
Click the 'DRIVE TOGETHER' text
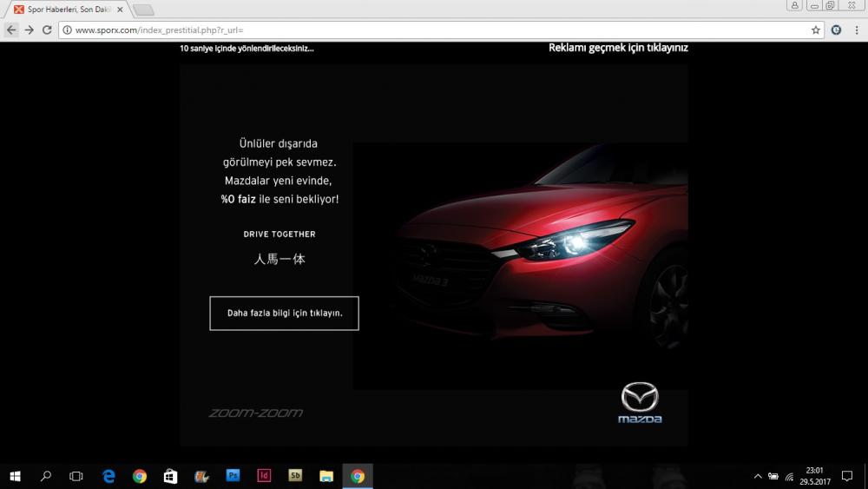pyautogui.click(x=279, y=235)
